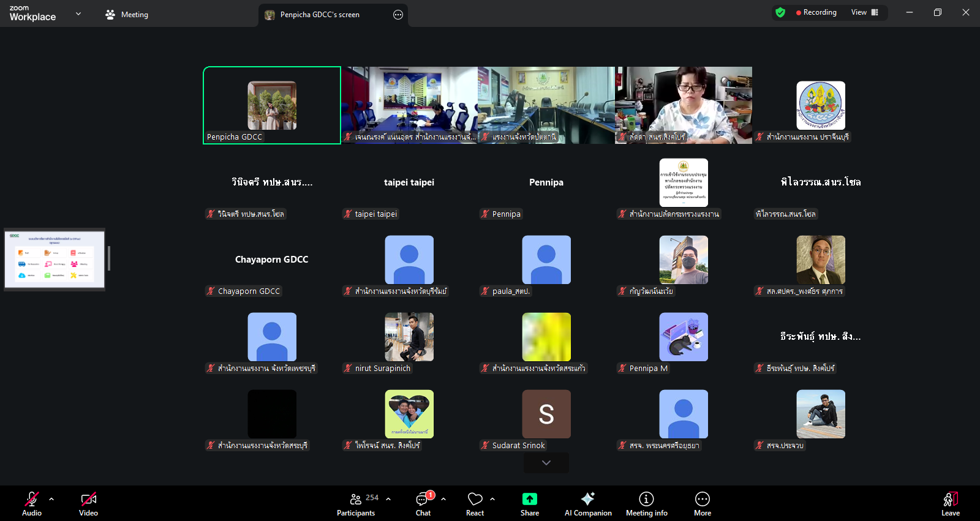
Task: Click the green Share screen button
Action: click(x=530, y=504)
